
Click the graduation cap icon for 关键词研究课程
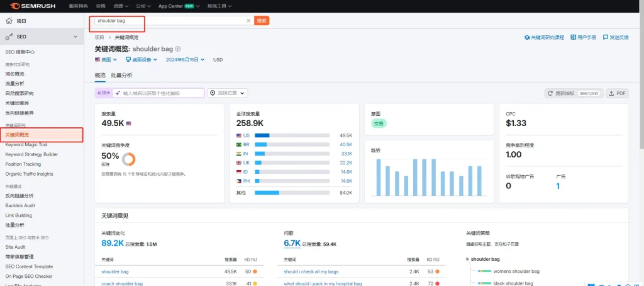click(x=527, y=37)
